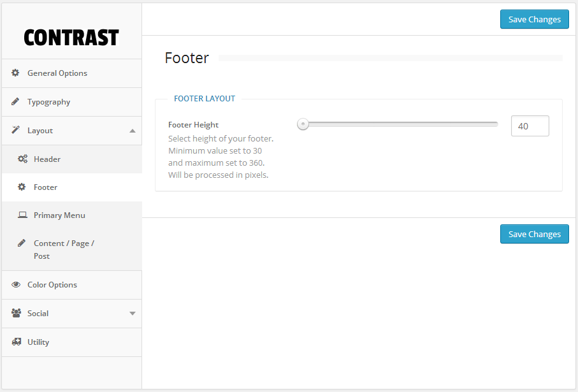This screenshot has height=392, width=578.
Task: Collapse the Layout section arrow
Action: pos(133,131)
